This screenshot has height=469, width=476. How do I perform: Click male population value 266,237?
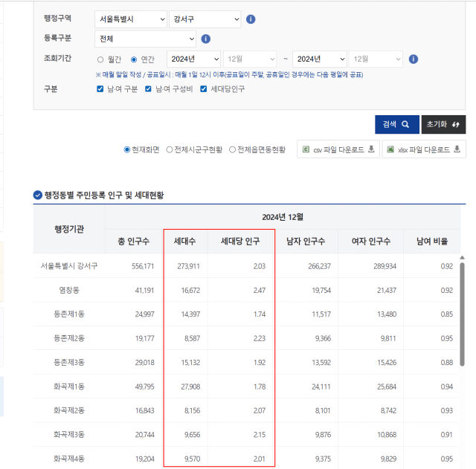(319, 266)
